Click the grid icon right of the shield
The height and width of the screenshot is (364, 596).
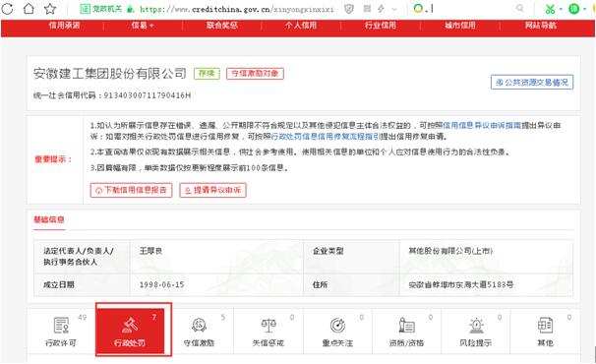tap(367, 9)
